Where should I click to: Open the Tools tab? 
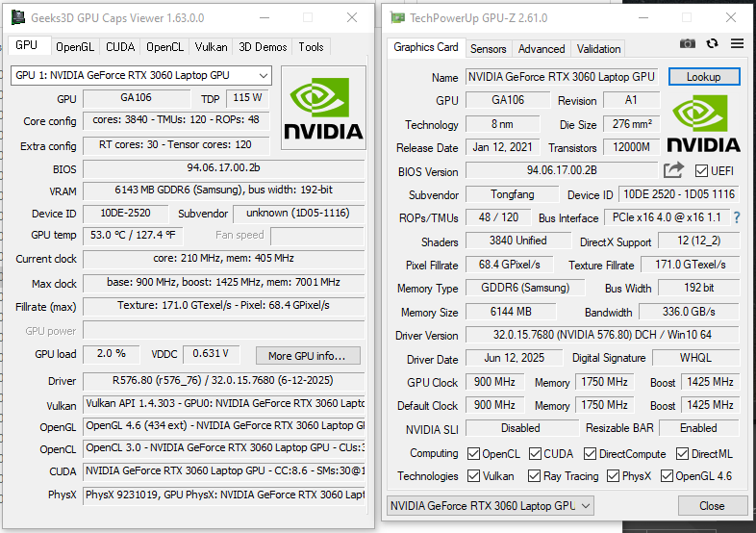[x=311, y=47]
